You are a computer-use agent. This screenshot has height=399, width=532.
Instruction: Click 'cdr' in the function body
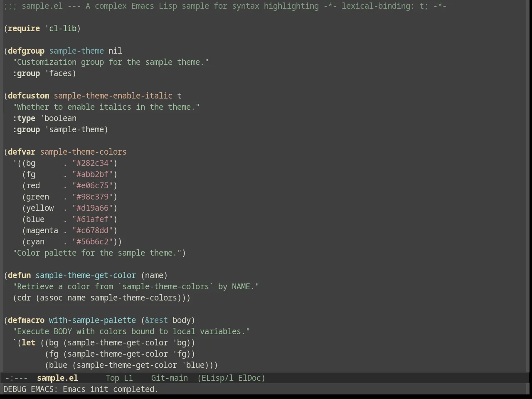[x=24, y=298]
